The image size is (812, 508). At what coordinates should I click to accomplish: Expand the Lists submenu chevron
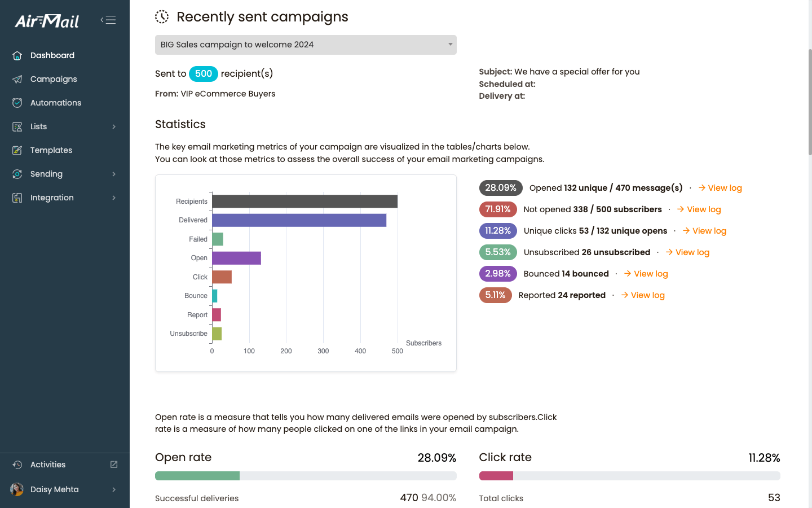point(114,126)
